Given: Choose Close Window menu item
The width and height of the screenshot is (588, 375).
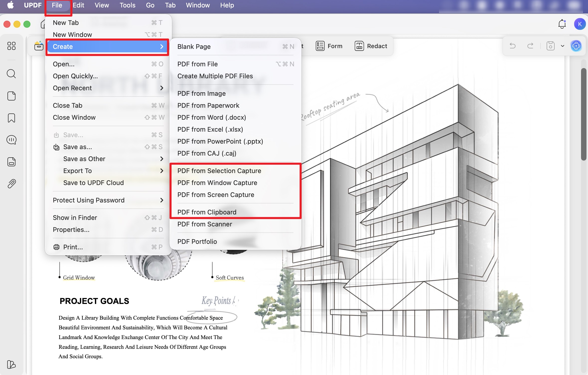Looking at the screenshot, I should pyautogui.click(x=108, y=117).
